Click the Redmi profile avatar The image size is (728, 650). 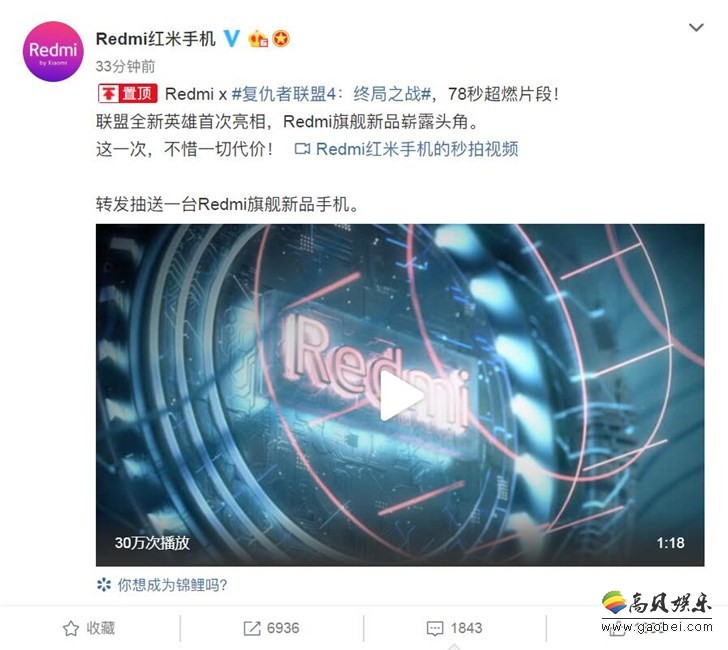pyautogui.click(x=53, y=52)
